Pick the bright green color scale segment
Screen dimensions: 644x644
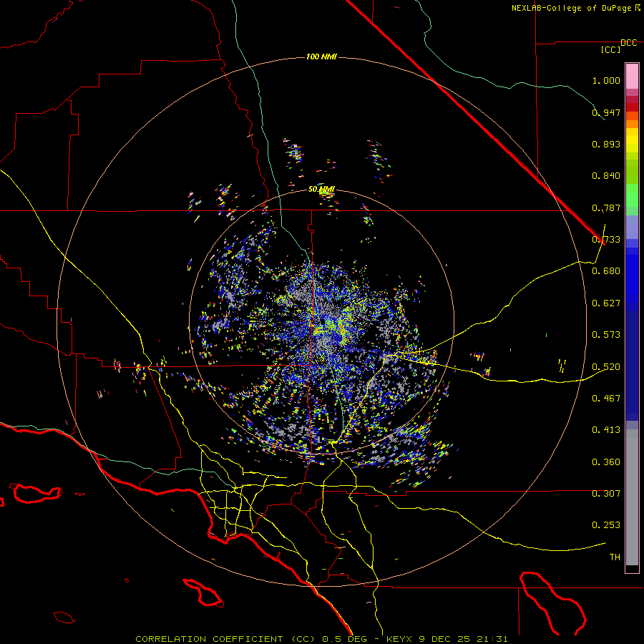click(632, 195)
